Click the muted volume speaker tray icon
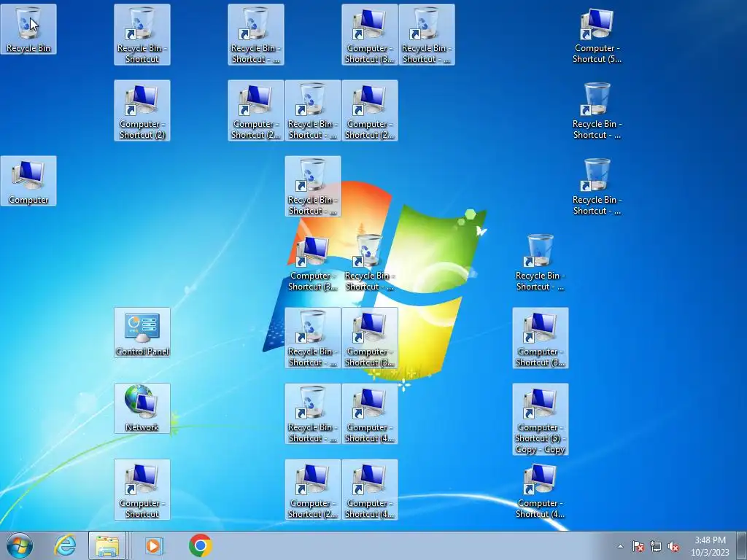The width and height of the screenshot is (747, 560). tap(673, 546)
